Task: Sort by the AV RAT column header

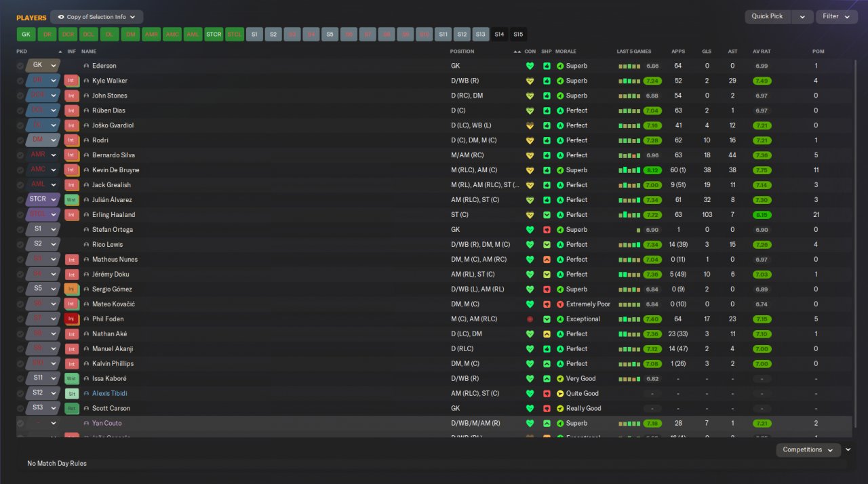Action: [762, 52]
